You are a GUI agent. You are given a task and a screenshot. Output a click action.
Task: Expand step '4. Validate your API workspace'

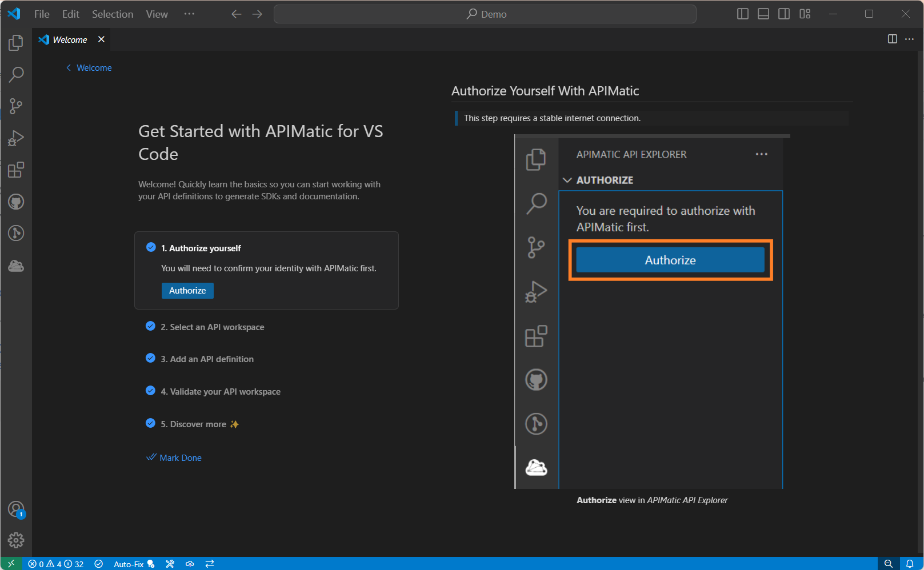(221, 392)
